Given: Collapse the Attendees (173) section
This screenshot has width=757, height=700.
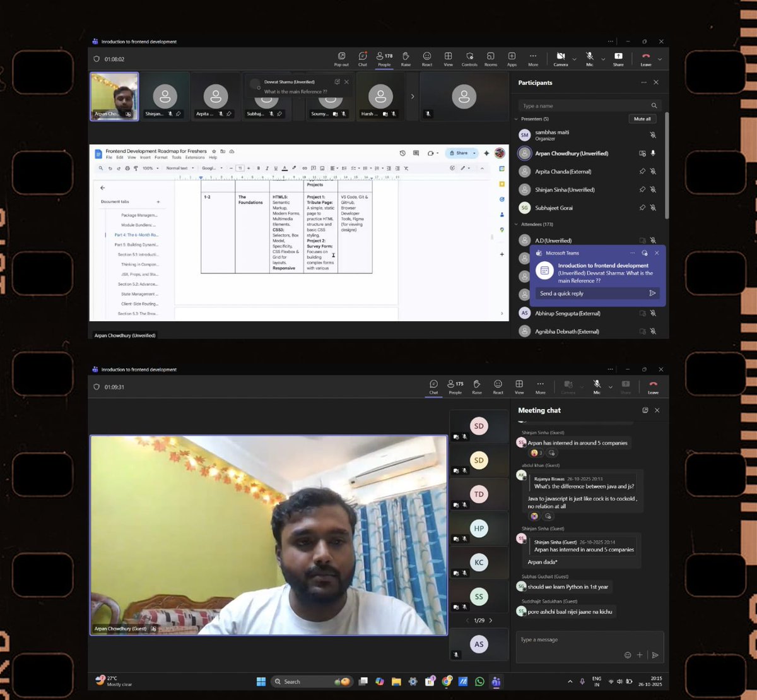Looking at the screenshot, I should [x=517, y=224].
